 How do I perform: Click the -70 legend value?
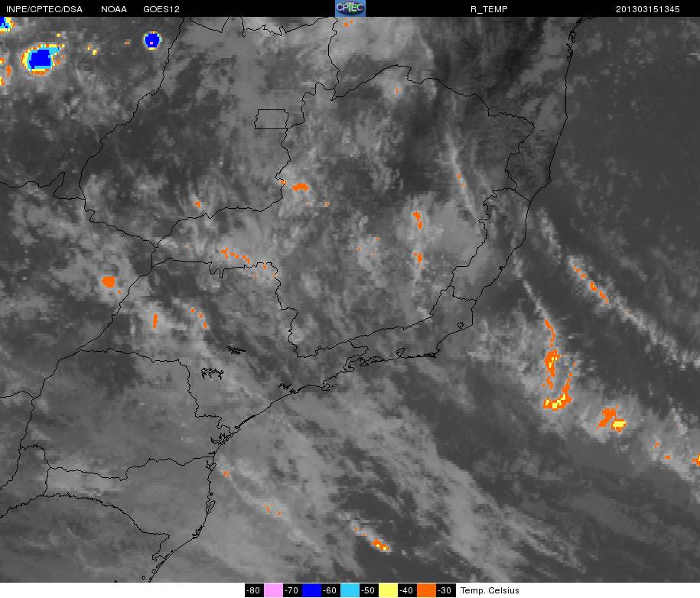coord(292,590)
